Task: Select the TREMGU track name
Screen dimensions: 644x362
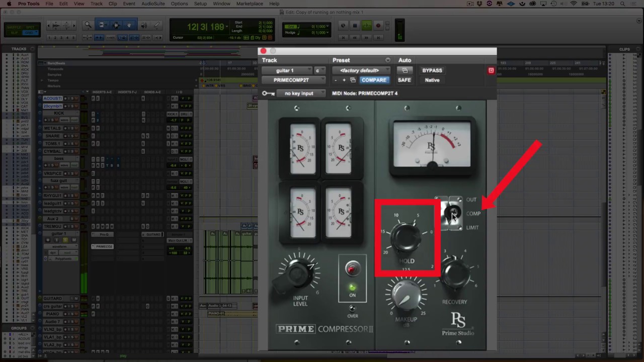Action: pyautogui.click(x=52, y=226)
